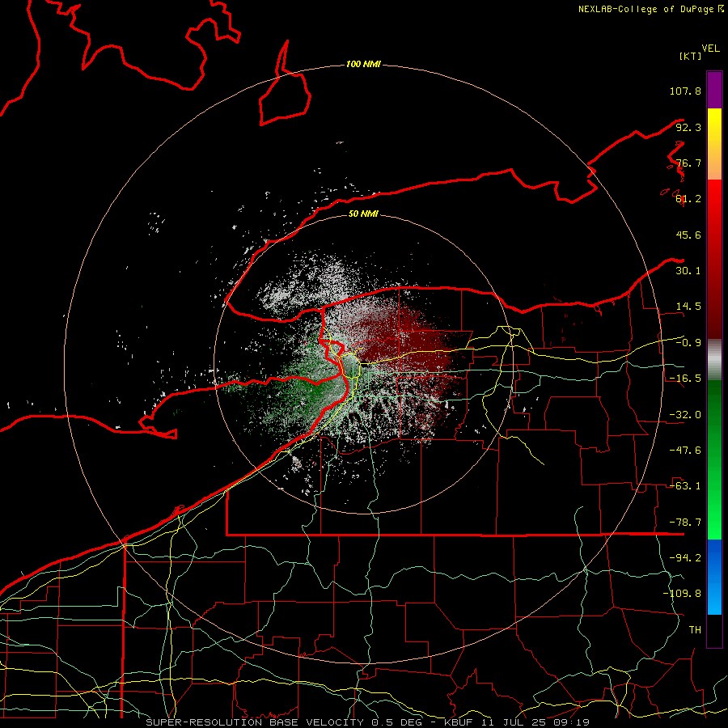Click the -47.6 velocity scale value

click(685, 451)
